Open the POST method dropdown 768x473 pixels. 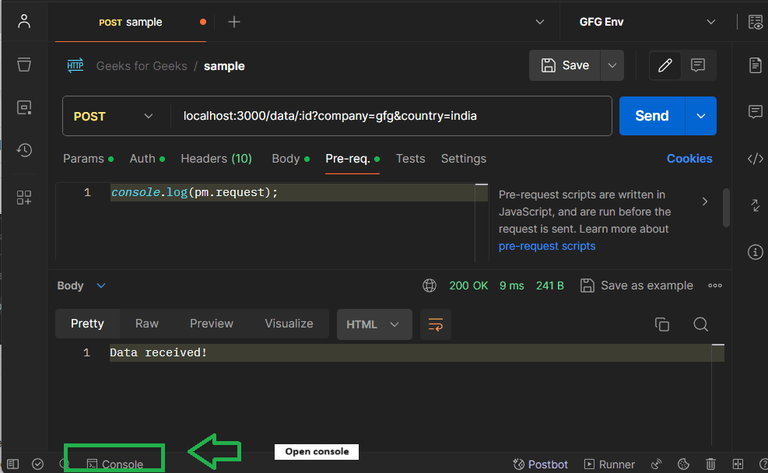click(114, 116)
